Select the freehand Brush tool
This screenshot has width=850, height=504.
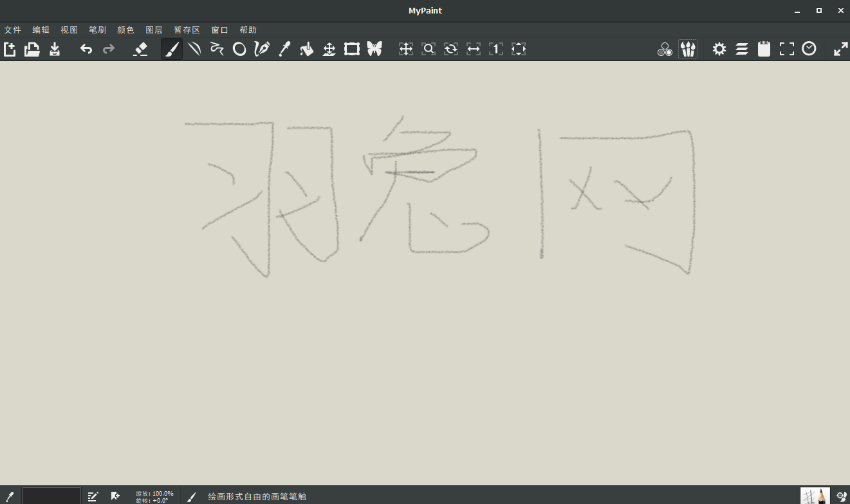tap(172, 49)
